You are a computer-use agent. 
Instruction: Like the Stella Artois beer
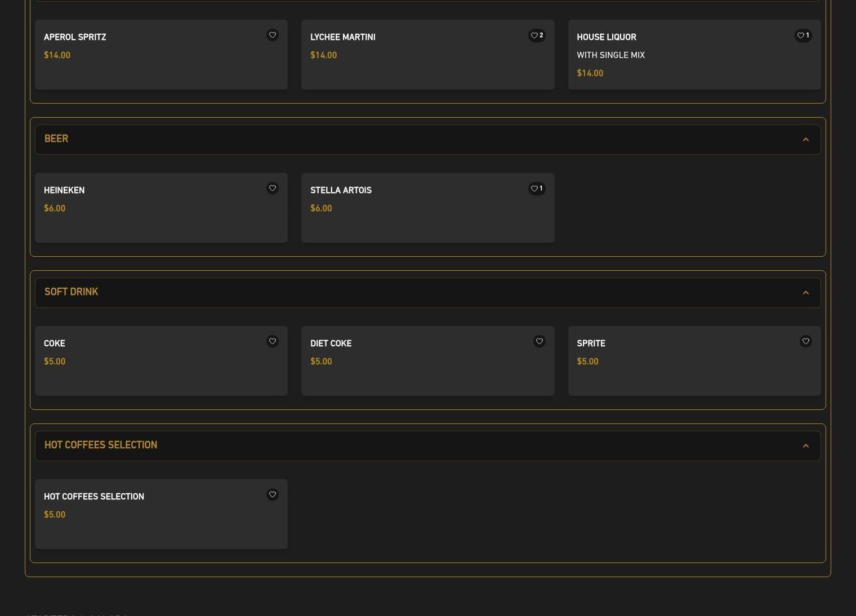[x=536, y=189]
